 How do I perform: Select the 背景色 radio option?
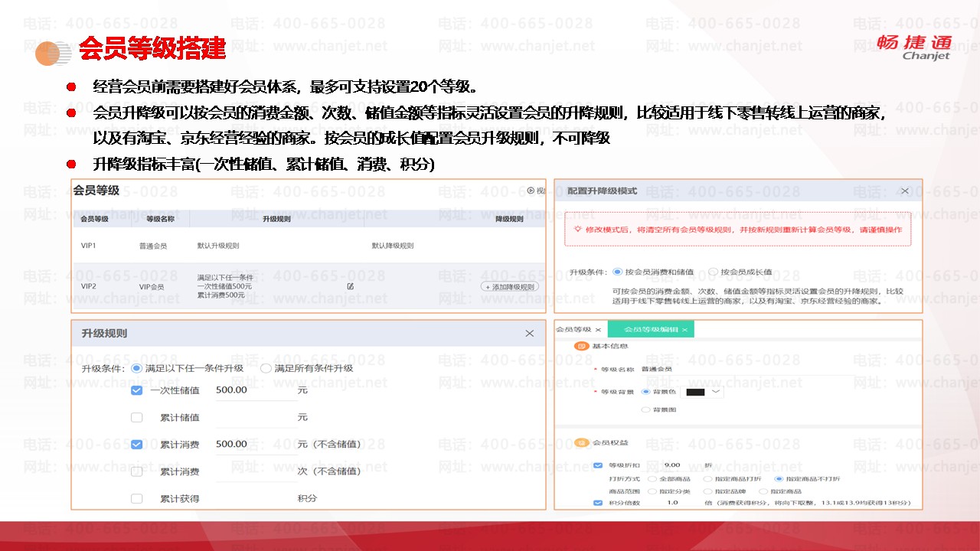coord(645,392)
